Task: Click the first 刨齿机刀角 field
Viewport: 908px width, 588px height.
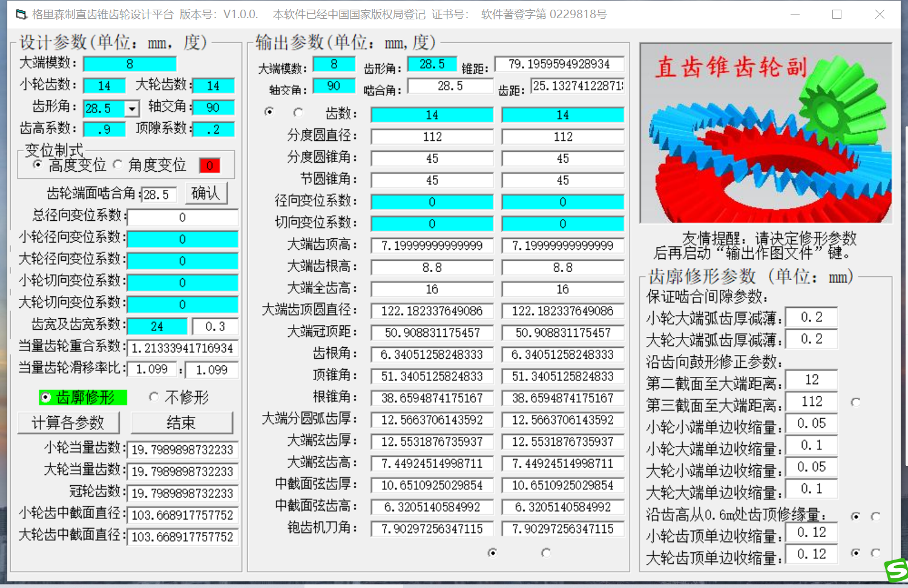Action: tap(432, 529)
